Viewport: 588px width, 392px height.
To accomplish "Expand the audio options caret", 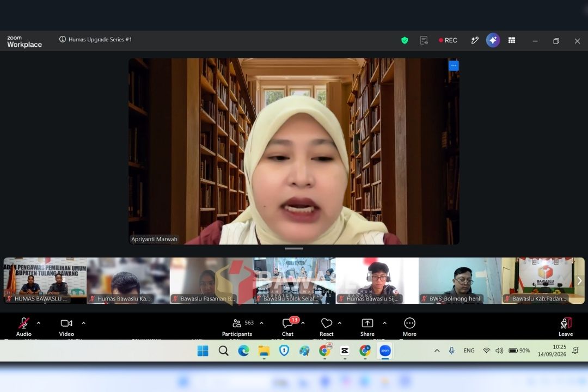I will click(x=39, y=323).
